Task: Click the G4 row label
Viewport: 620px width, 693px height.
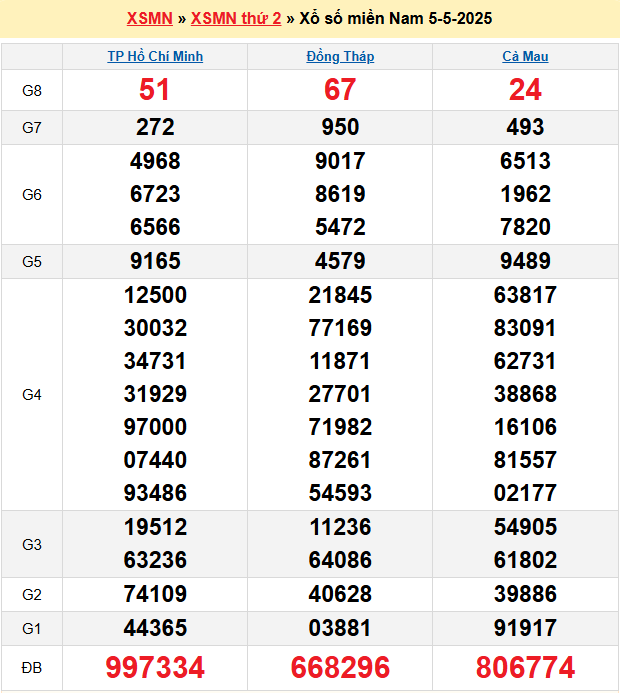Action: 32,394
